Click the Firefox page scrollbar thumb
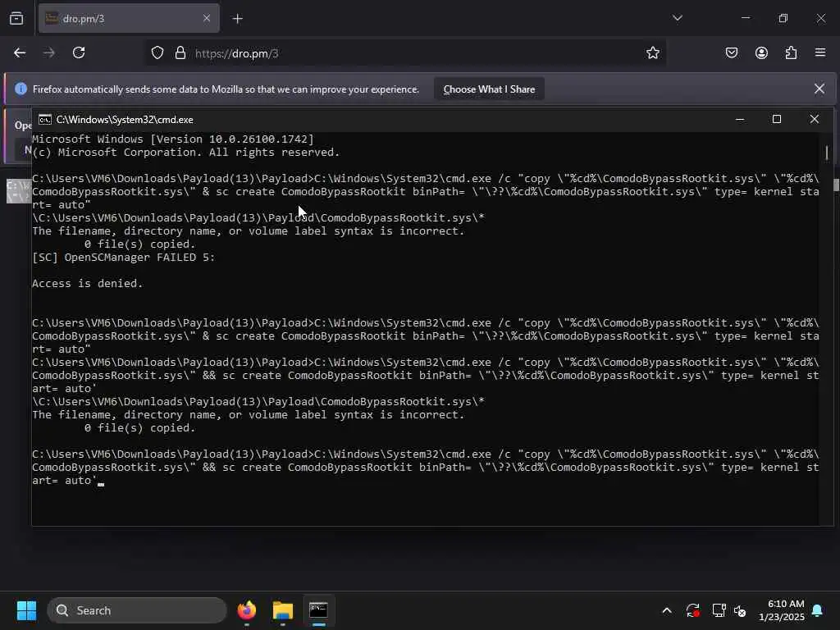840x630 pixels. (836, 185)
